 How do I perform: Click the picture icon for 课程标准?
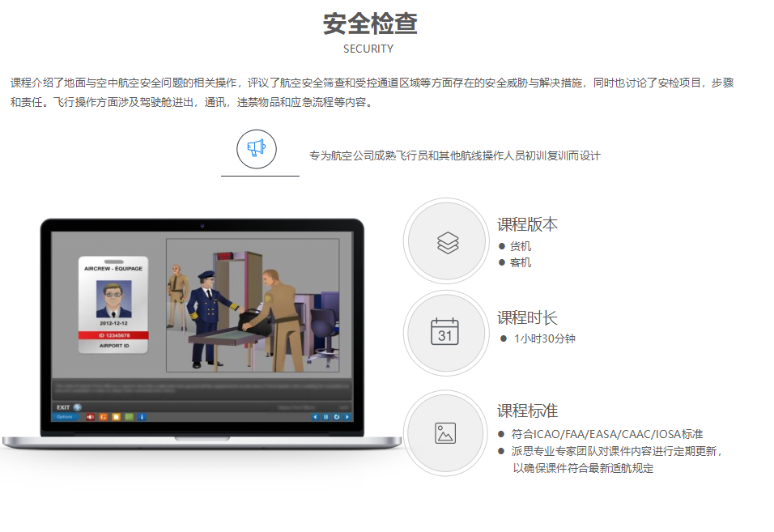click(x=445, y=433)
